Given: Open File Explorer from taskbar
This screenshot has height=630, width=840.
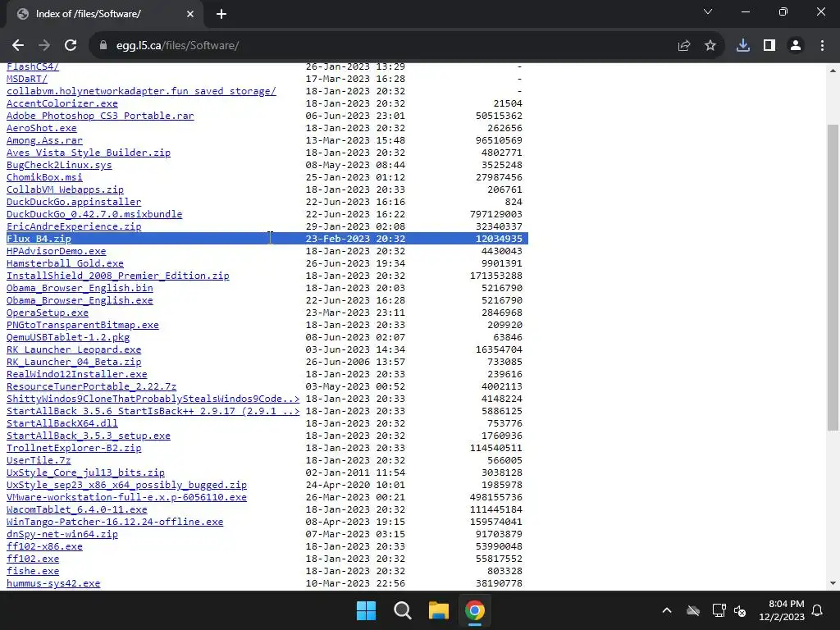Looking at the screenshot, I should (439, 610).
